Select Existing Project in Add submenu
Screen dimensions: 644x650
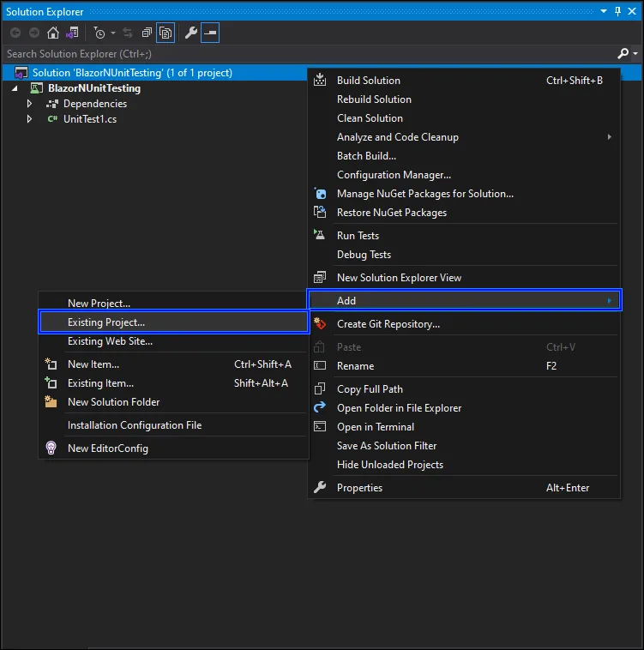pos(173,322)
